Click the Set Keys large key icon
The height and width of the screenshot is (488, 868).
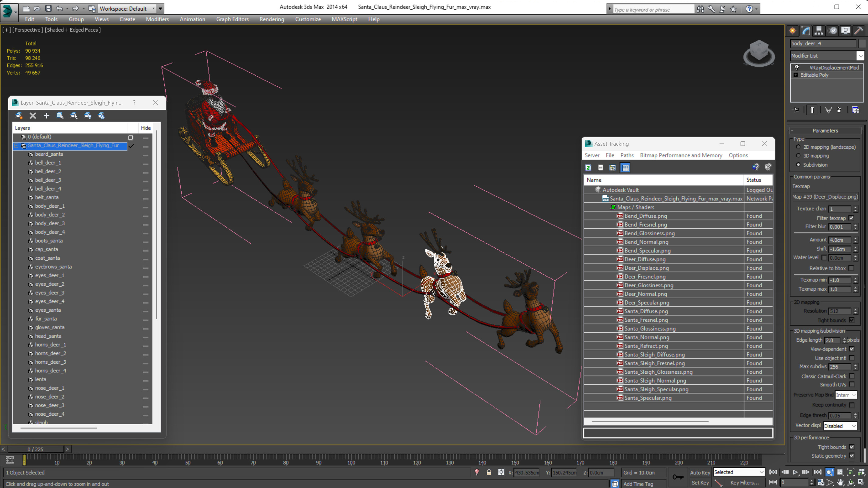(678, 477)
